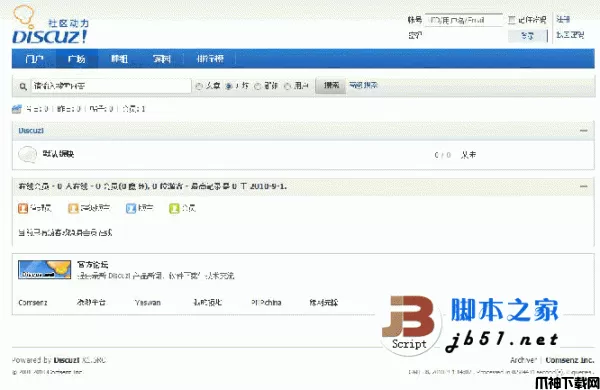Open the 门户 navigation tab

click(x=34, y=59)
